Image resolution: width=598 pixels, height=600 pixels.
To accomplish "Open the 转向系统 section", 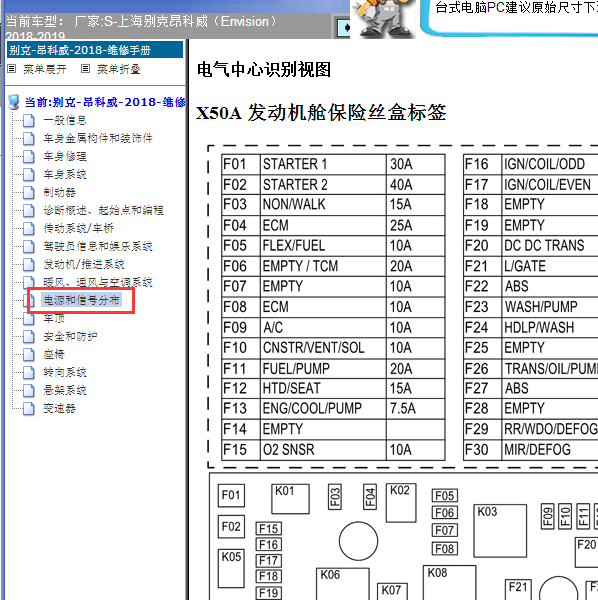I will (65, 373).
